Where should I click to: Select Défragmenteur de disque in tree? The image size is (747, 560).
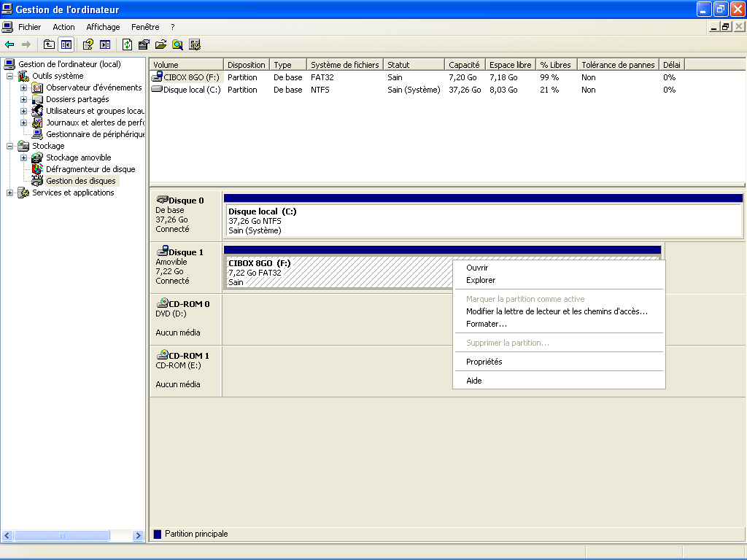(x=90, y=169)
